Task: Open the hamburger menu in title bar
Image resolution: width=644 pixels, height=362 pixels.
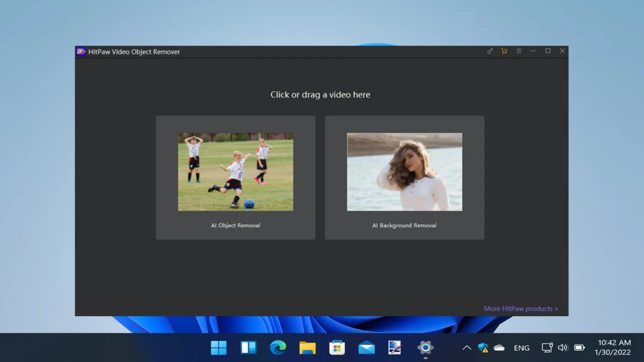Action: tap(519, 51)
